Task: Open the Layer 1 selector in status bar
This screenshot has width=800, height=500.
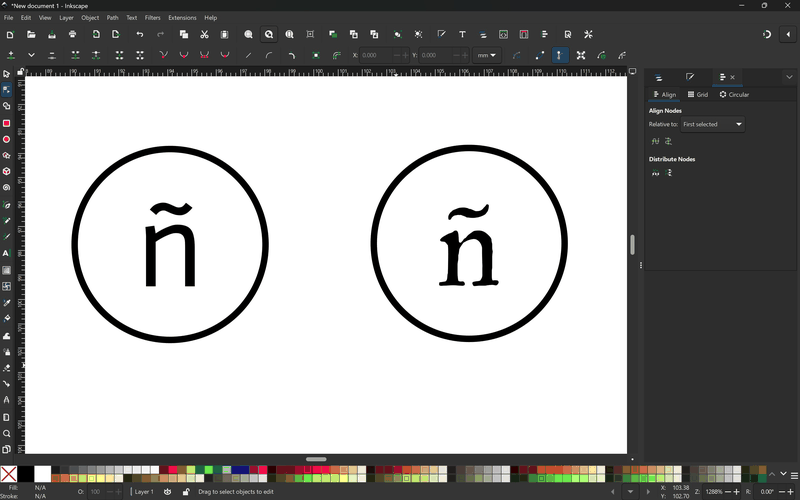Action: click(143, 492)
